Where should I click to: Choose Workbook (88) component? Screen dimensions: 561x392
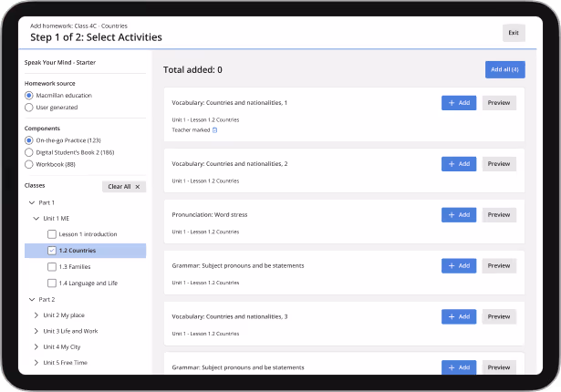point(29,164)
